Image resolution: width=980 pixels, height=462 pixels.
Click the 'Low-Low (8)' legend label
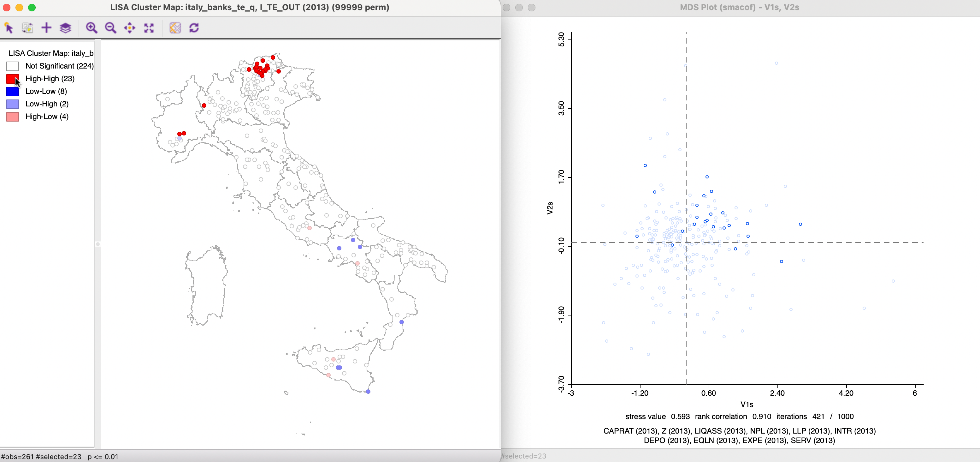(x=46, y=91)
